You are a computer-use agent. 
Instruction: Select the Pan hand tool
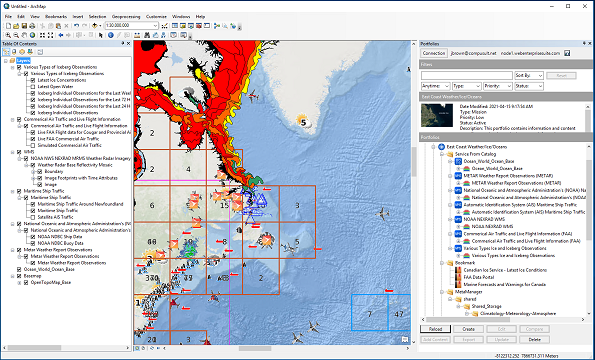coord(24,35)
